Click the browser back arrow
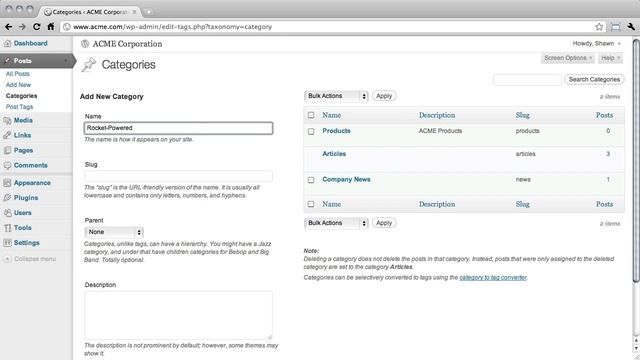Viewport: 640px width, 360px height. click(9, 27)
